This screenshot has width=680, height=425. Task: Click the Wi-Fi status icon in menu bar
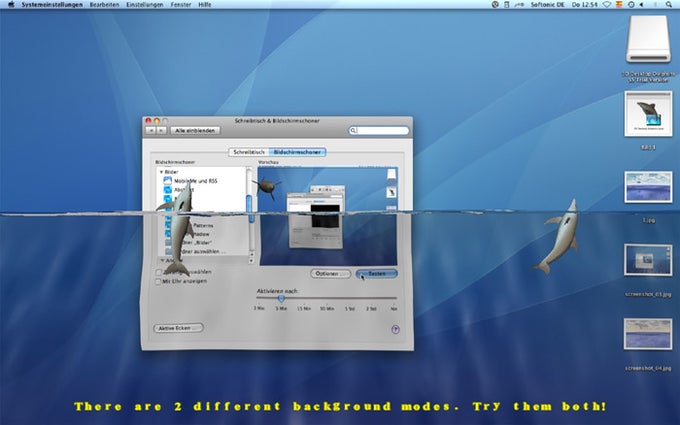point(607,5)
